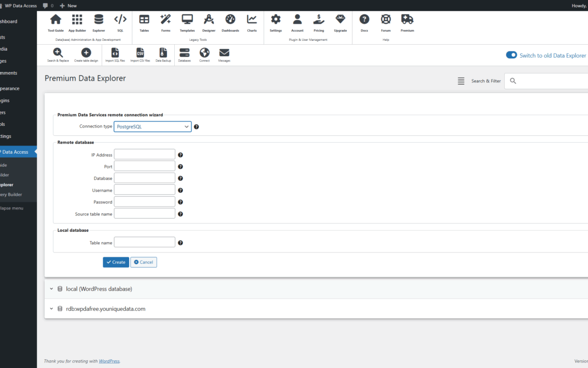Focus the Database input field
This screenshot has width=588, height=368.
pyautogui.click(x=144, y=178)
